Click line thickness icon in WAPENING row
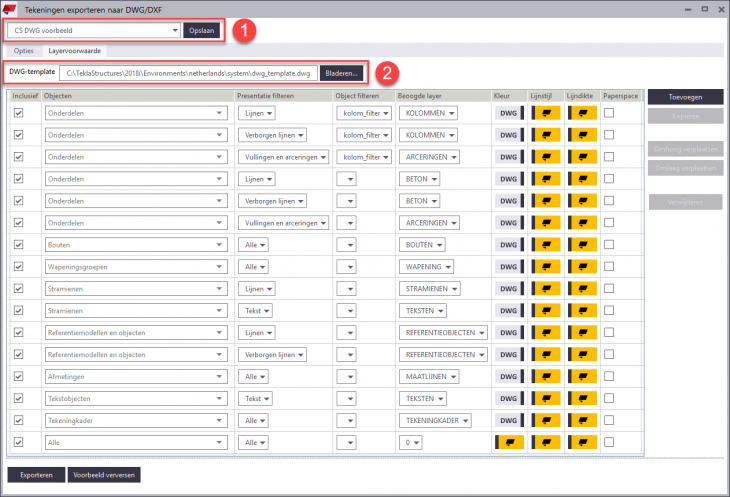Image resolution: width=730 pixels, height=497 pixels. pyautogui.click(x=582, y=266)
